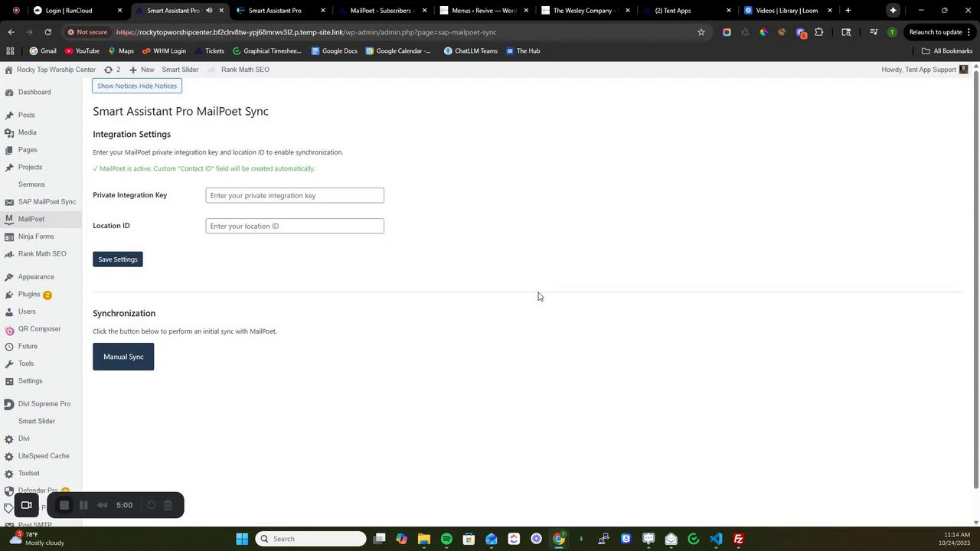Open Smart Slider in the sidebar
980x551 pixels.
37,422
